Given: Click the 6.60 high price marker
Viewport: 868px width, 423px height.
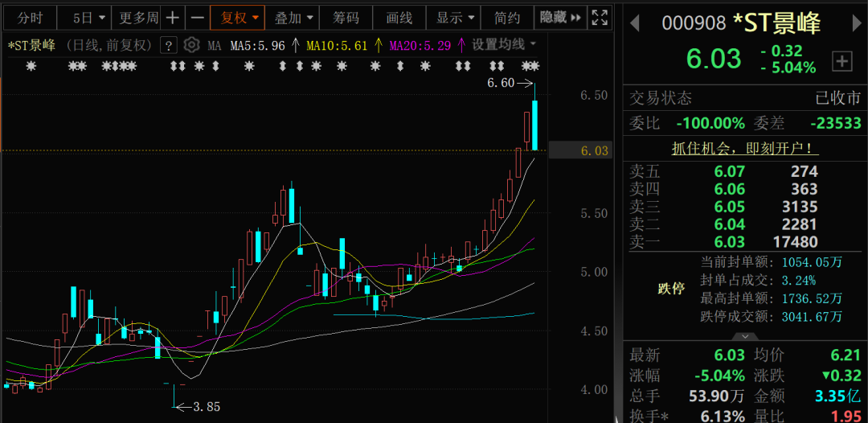Looking at the screenshot, I should point(501,83).
